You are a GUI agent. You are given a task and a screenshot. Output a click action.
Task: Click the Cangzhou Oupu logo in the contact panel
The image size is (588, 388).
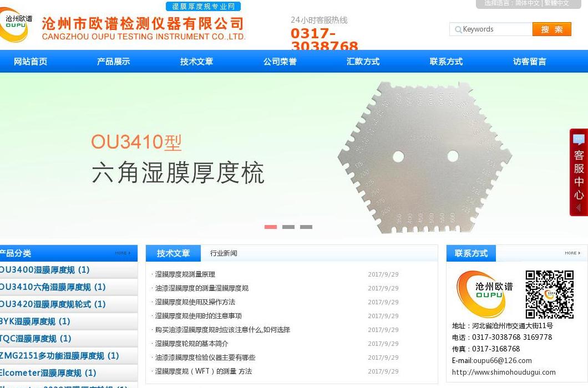[x=484, y=294]
